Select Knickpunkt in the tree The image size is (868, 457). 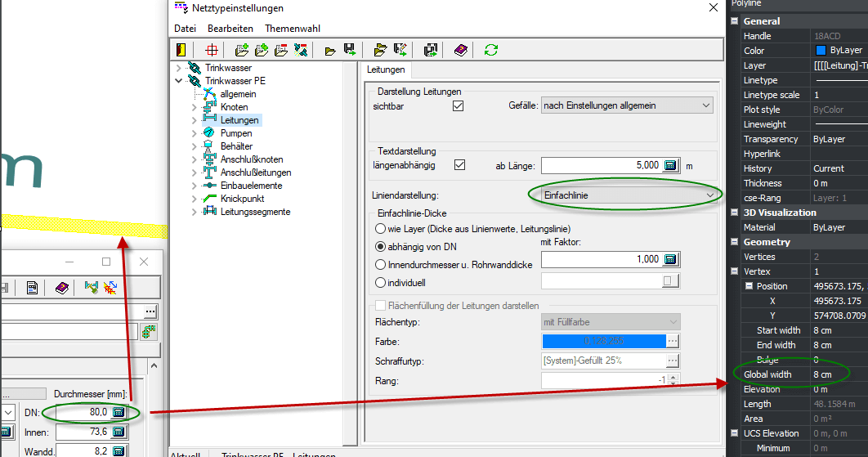243,199
